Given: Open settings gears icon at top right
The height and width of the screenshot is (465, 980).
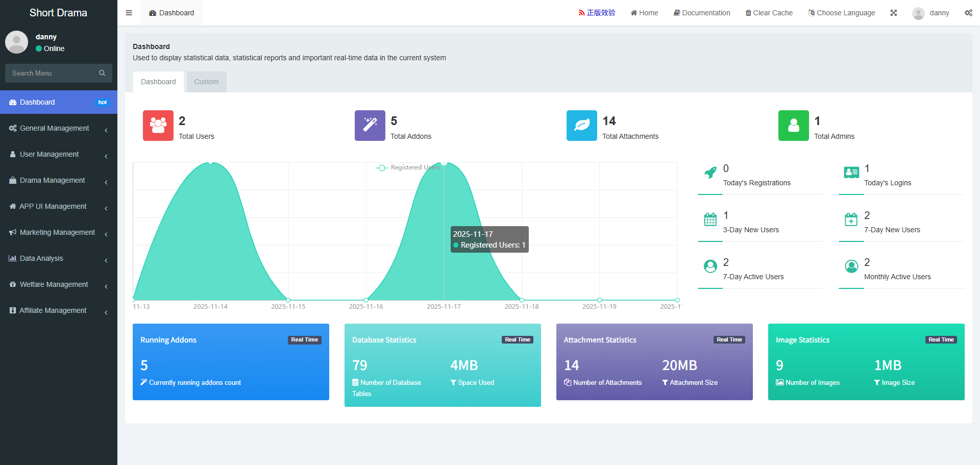Looking at the screenshot, I should point(968,13).
